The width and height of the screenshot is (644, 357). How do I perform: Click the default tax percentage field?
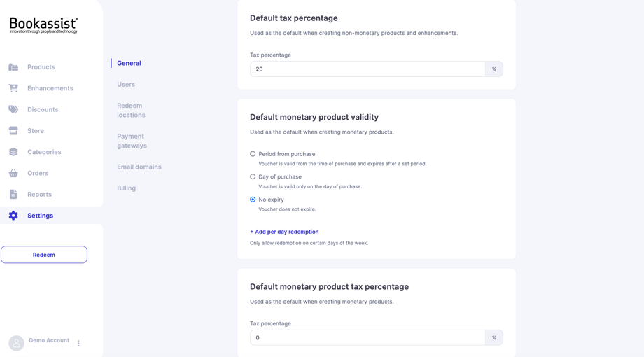click(367, 69)
